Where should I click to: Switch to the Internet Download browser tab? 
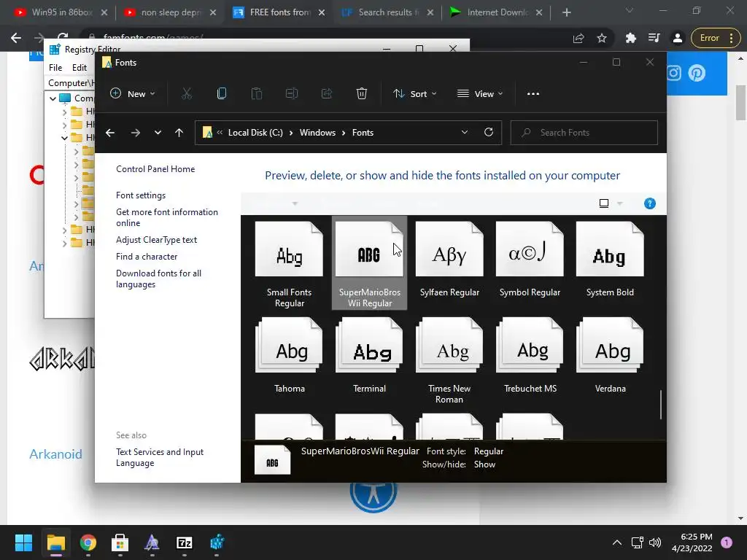(495, 12)
